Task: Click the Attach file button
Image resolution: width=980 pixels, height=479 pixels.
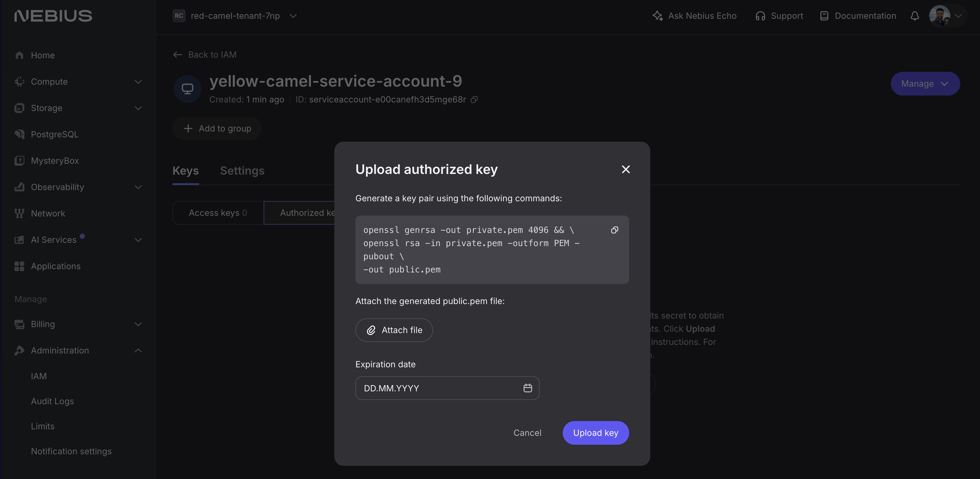Action: click(x=394, y=330)
